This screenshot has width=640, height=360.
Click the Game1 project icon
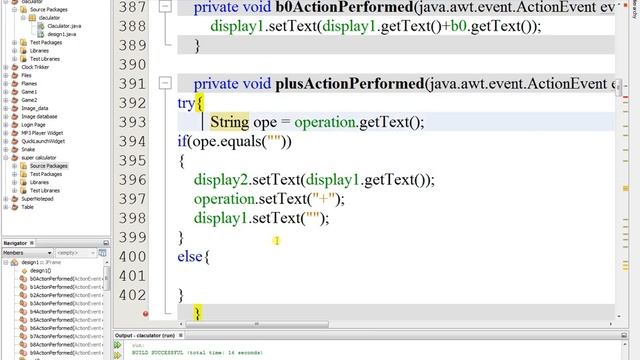(15, 92)
